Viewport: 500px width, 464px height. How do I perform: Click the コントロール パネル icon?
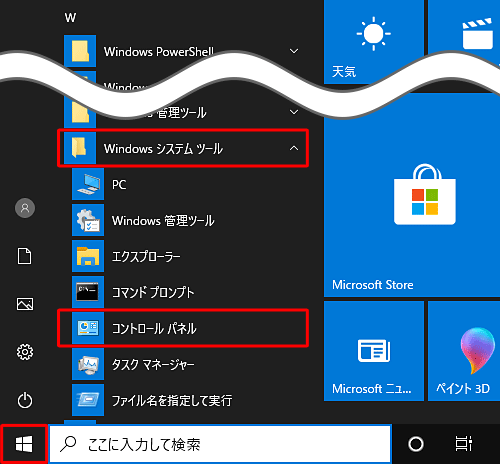pyautogui.click(x=88, y=328)
